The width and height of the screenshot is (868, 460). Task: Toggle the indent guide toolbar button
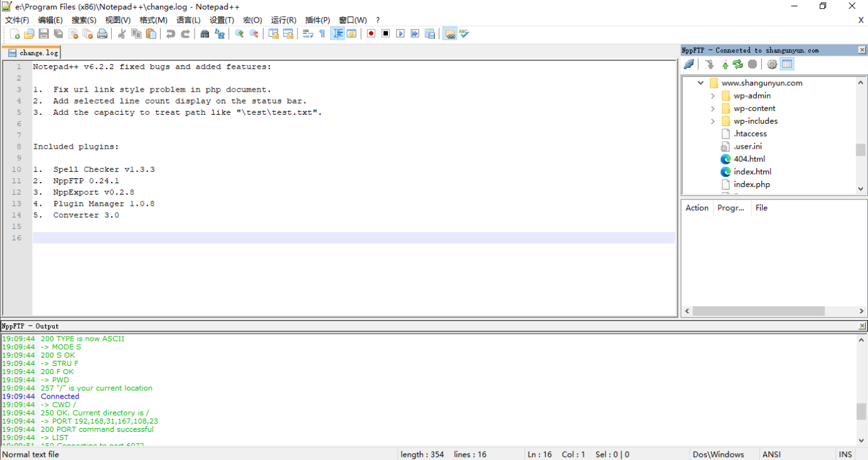[338, 34]
